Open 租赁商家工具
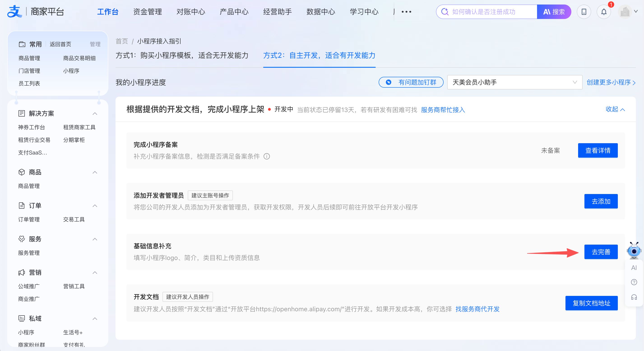The height and width of the screenshot is (351, 644). point(79,127)
